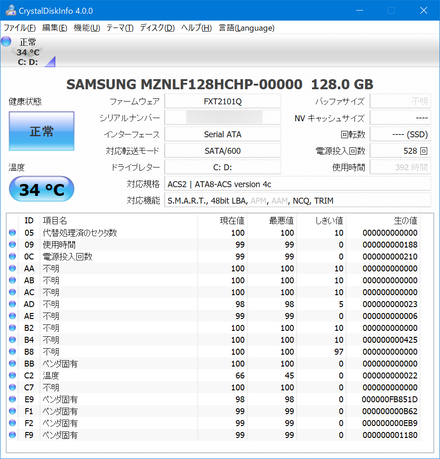The image size is (440, 459).
Task: Click the status orb of row 0C
Action: (12, 256)
